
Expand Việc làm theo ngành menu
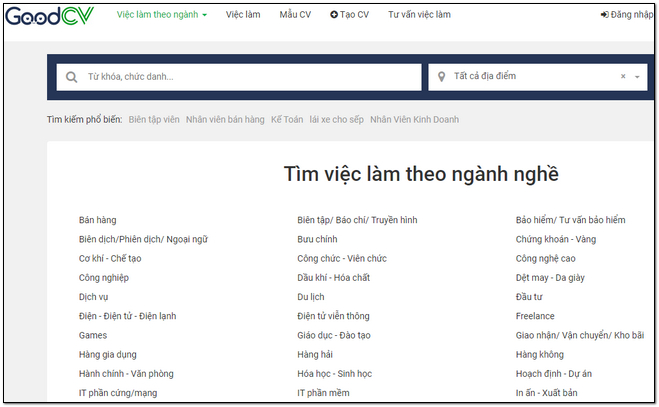pyautogui.click(x=162, y=15)
